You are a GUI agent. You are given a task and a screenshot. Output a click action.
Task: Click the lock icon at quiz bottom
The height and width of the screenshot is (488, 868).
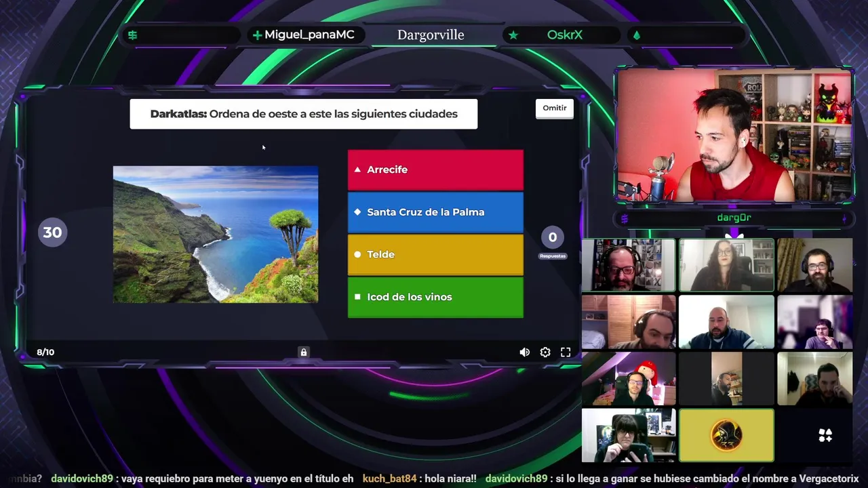(304, 352)
